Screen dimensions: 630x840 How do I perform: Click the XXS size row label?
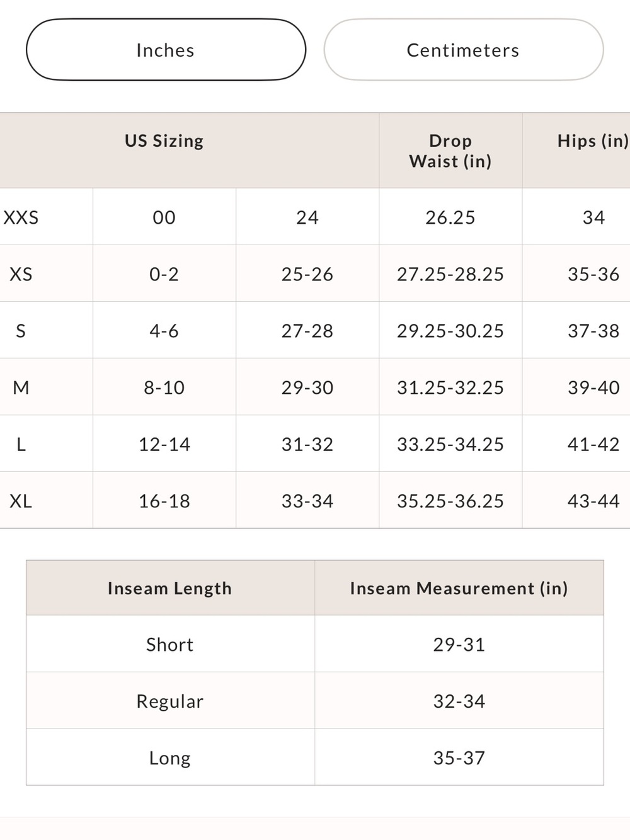tap(21, 217)
